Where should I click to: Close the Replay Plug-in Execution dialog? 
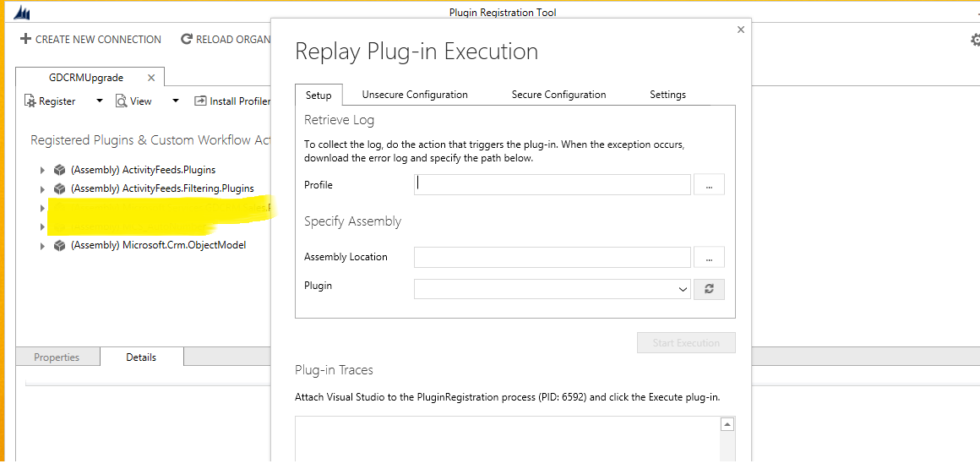coord(741,30)
